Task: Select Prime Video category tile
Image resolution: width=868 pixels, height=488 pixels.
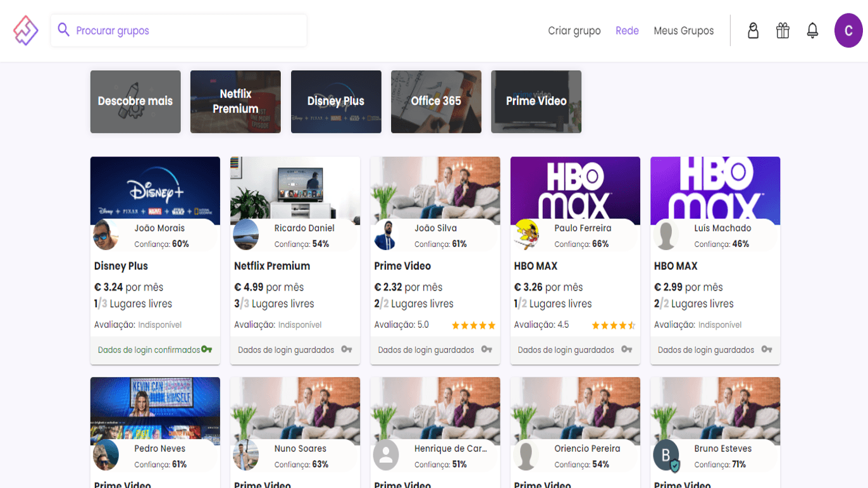Action: click(x=536, y=101)
